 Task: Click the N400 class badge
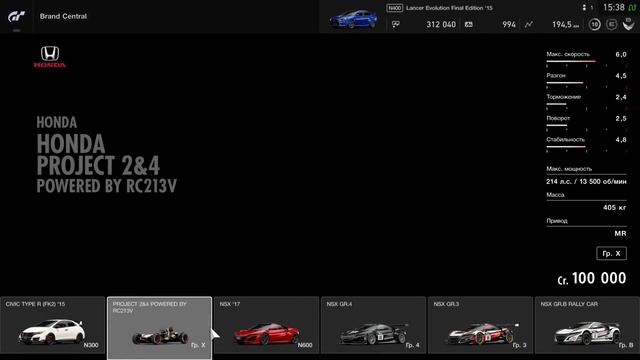click(x=395, y=8)
